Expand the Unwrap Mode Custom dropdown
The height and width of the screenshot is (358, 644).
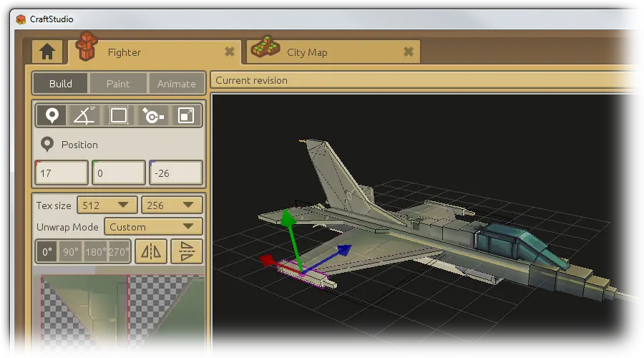pyautogui.click(x=153, y=226)
